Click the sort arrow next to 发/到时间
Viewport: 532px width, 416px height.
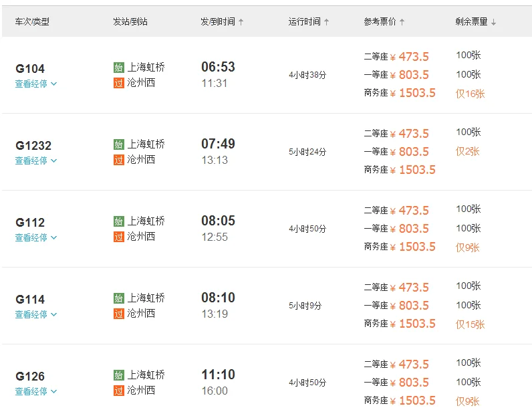pos(241,22)
